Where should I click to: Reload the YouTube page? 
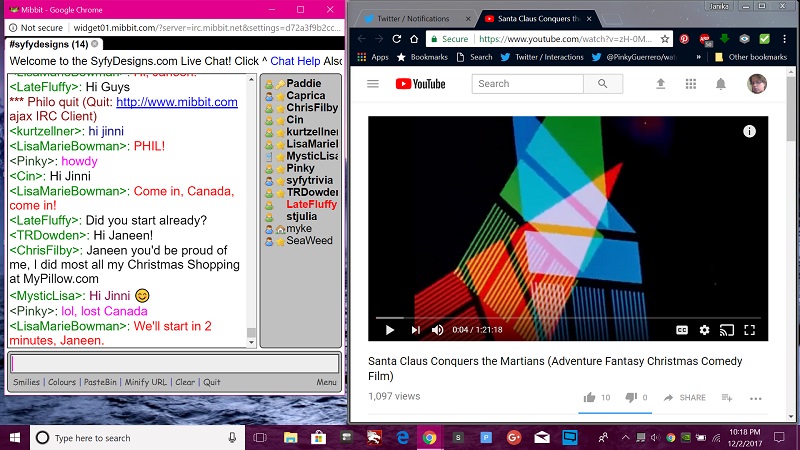tap(396, 39)
